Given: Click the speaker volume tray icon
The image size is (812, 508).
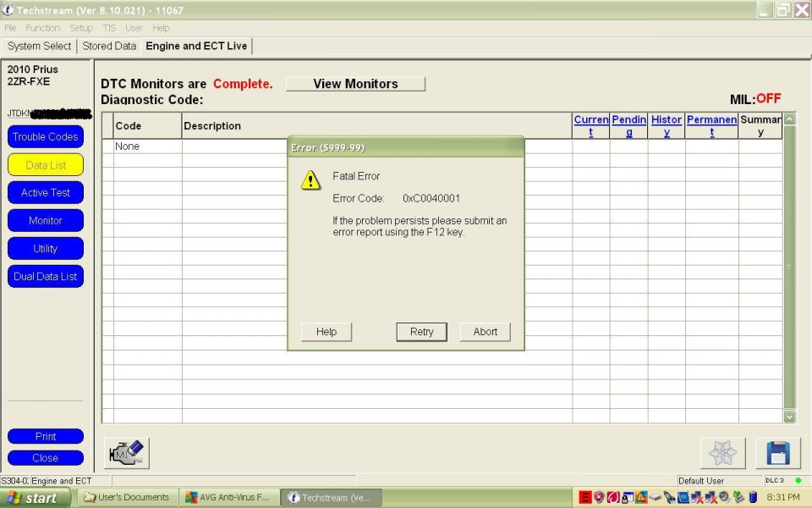Looking at the screenshot, I should point(725,498).
